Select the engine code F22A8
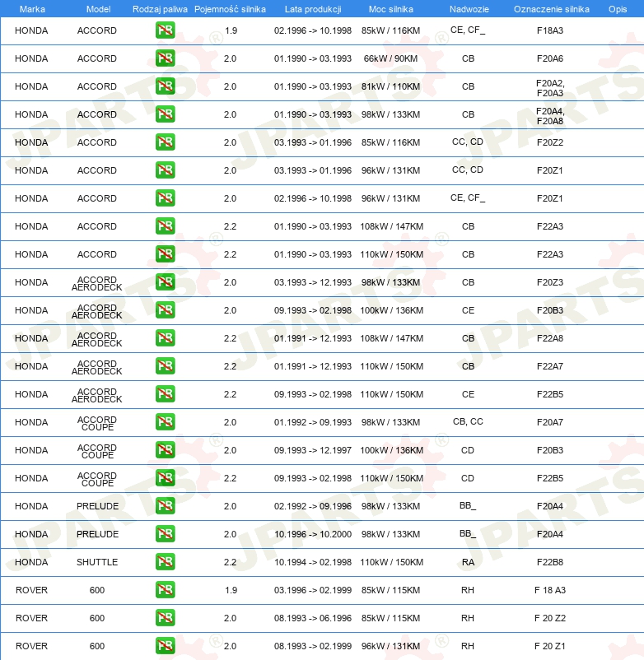 (x=550, y=338)
